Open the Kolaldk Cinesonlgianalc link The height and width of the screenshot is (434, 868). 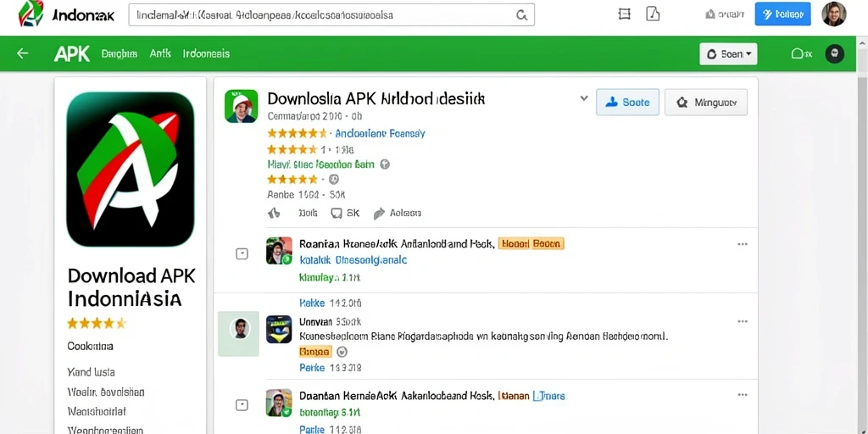tap(353, 259)
